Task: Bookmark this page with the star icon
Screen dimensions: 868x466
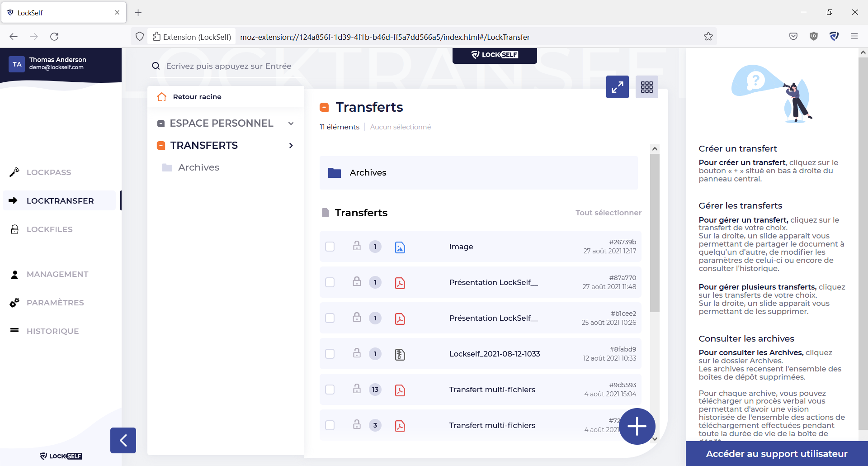Action: coord(708,37)
